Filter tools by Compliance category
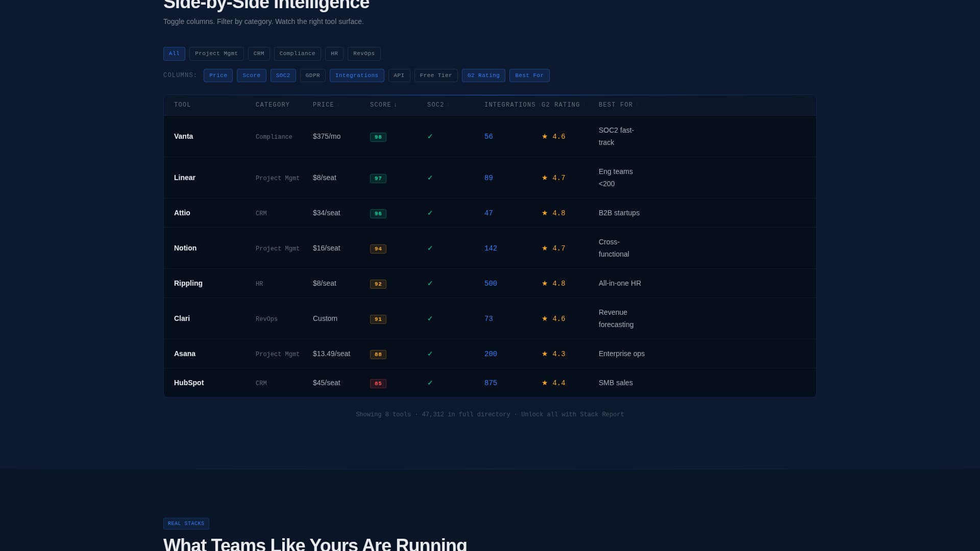 (x=298, y=54)
